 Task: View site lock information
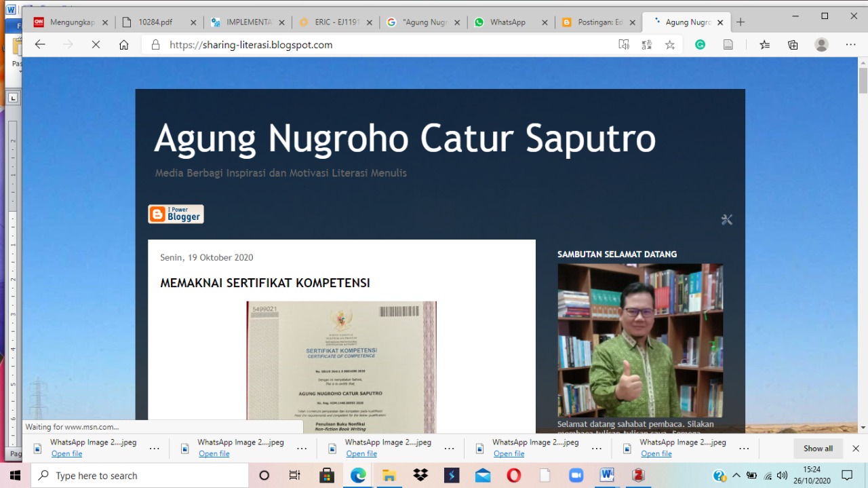155,45
